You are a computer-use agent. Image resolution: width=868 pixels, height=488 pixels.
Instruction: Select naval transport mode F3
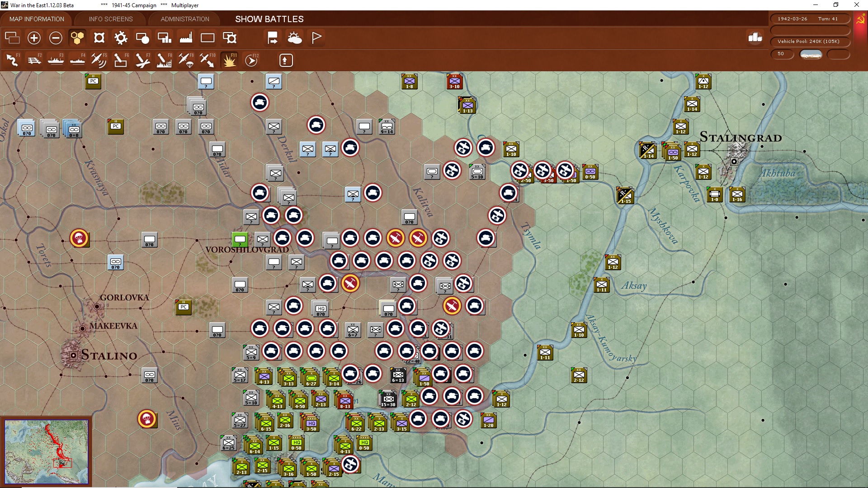pos(56,60)
